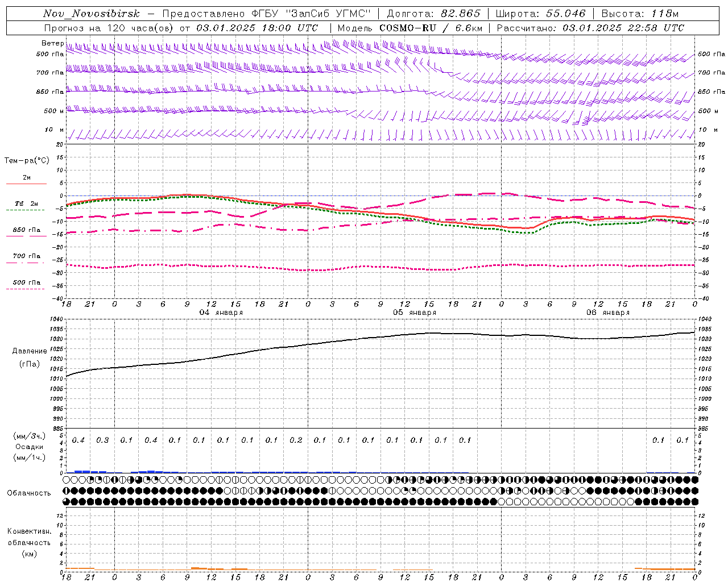Click the Td 2м dew point legend entry

[x=26, y=203]
